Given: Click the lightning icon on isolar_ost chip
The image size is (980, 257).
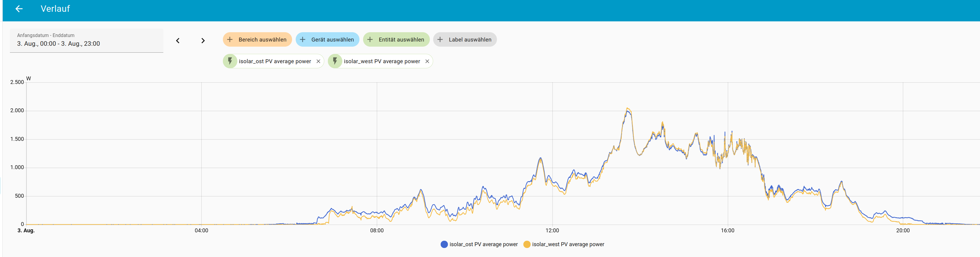Looking at the screenshot, I should click(x=230, y=61).
